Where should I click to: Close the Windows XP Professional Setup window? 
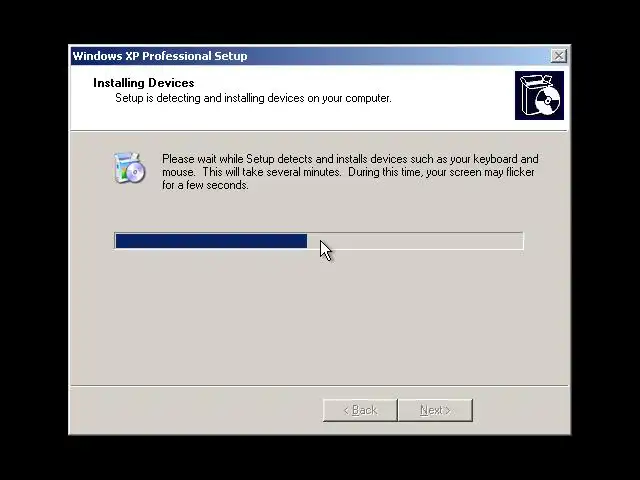coord(558,56)
